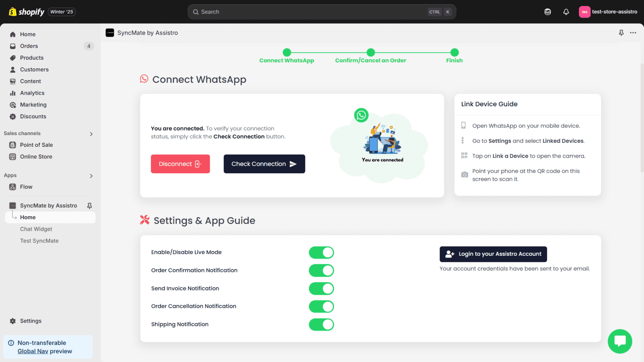Open the notifications bell icon
Viewport: 644px width, 362px height.
pyautogui.click(x=566, y=12)
